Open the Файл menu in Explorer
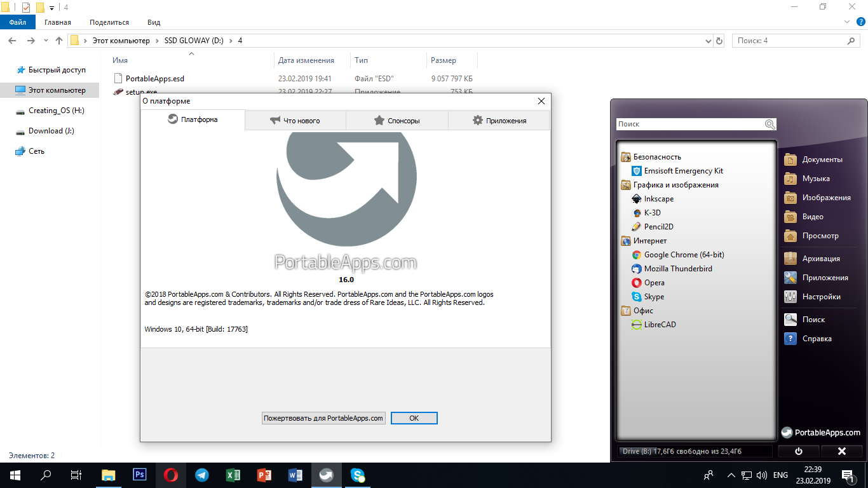Image resolution: width=868 pixels, height=488 pixels. click(x=18, y=22)
